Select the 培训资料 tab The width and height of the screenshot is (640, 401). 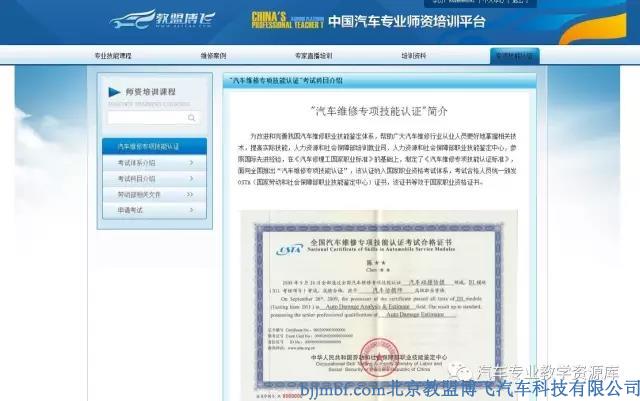click(414, 56)
